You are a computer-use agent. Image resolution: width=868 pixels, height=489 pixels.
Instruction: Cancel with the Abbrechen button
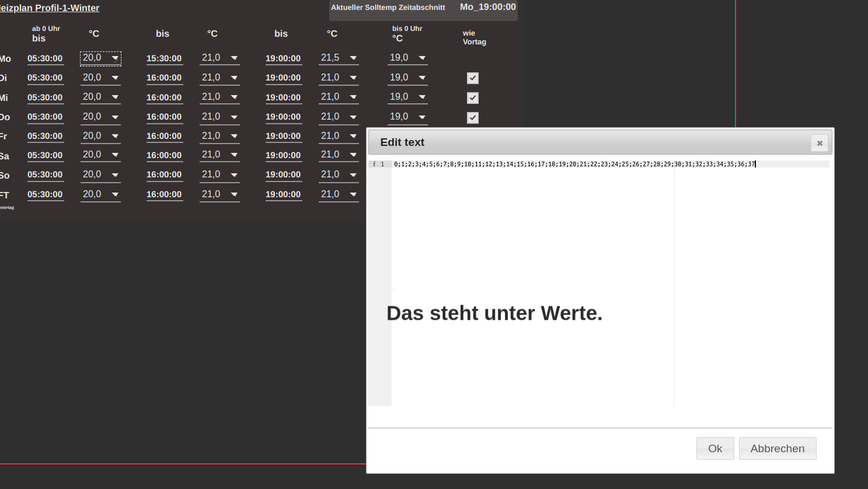coord(778,449)
